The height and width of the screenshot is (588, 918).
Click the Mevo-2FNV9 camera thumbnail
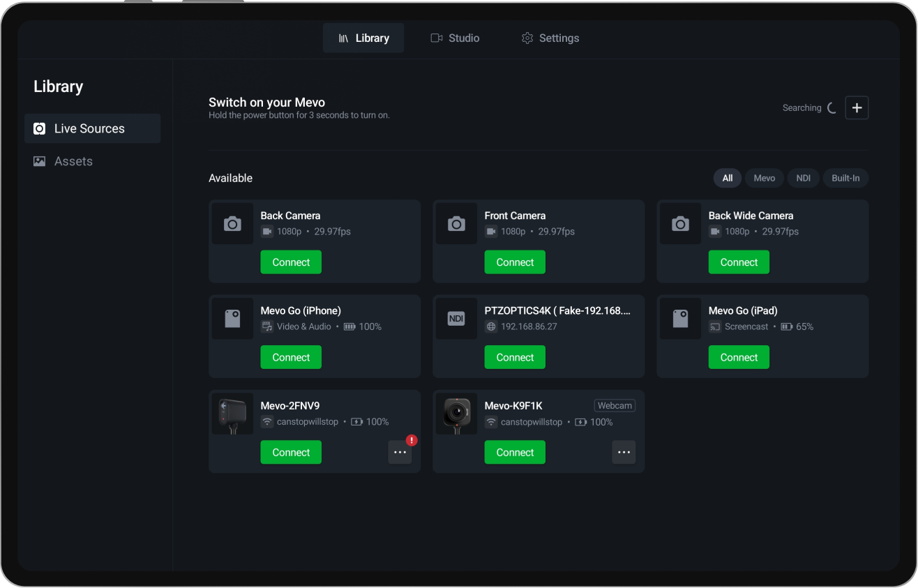coord(232,414)
